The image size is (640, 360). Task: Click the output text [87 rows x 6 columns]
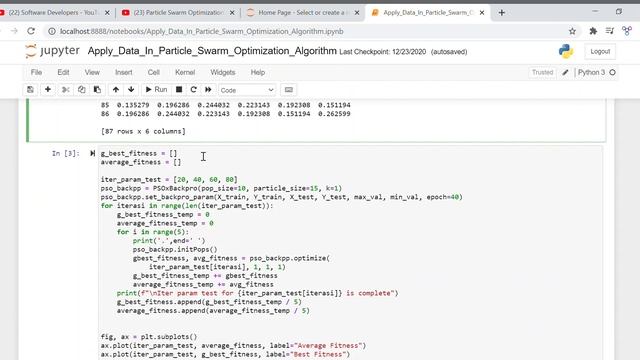[143, 131]
